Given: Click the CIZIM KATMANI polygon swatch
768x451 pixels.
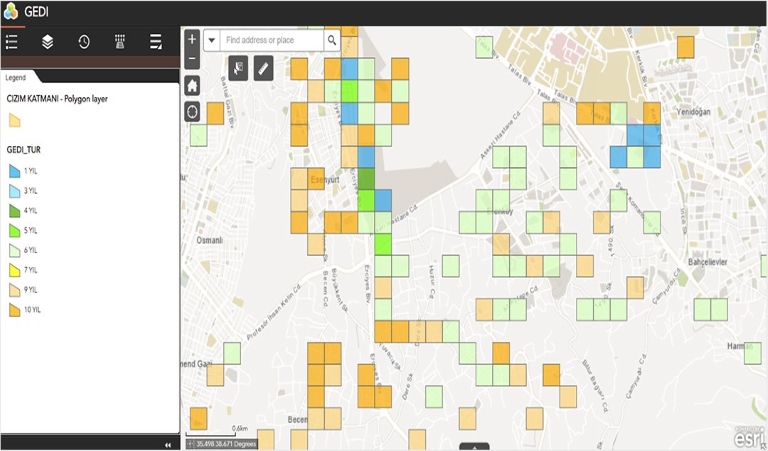Looking at the screenshot, I should (15, 120).
